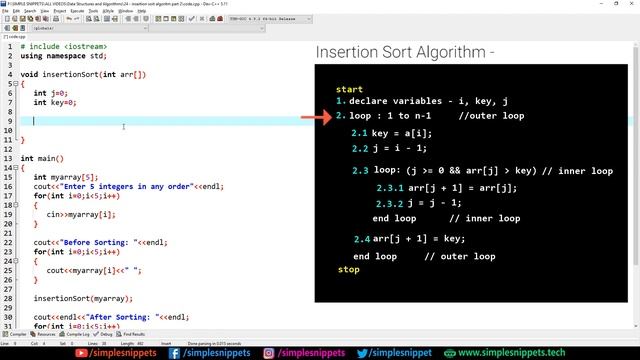Click the '# include <iostream>' line
This screenshot has width=640, height=360.
(x=64, y=47)
